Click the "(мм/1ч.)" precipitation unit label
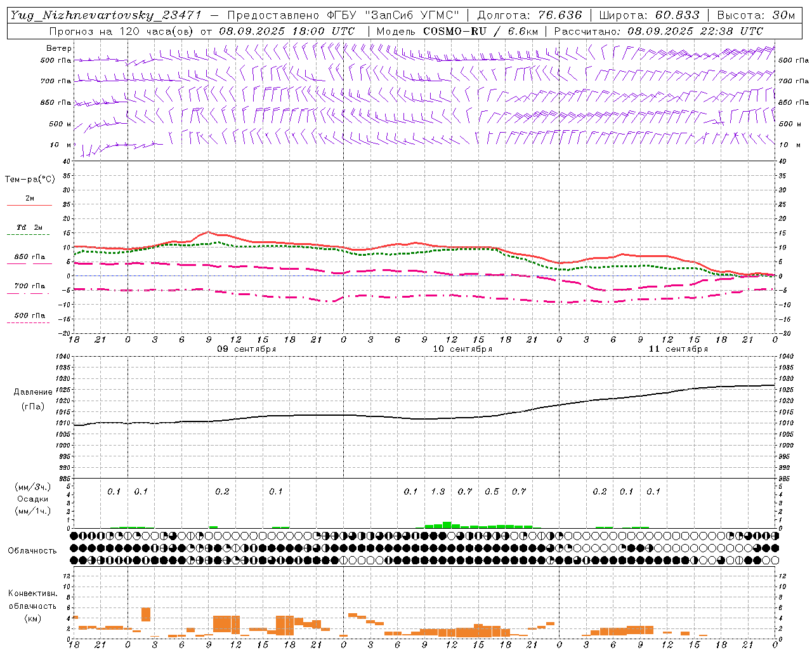 click(32, 511)
